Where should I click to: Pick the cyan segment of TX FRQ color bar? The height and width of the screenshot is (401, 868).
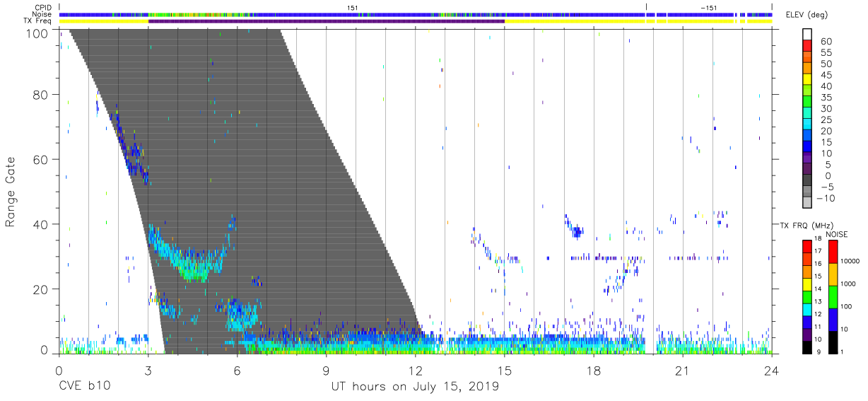(x=807, y=308)
